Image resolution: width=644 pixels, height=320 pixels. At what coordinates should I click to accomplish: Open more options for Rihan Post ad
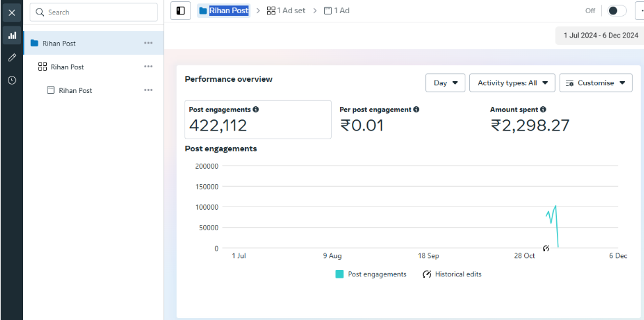click(x=148, y=90)
